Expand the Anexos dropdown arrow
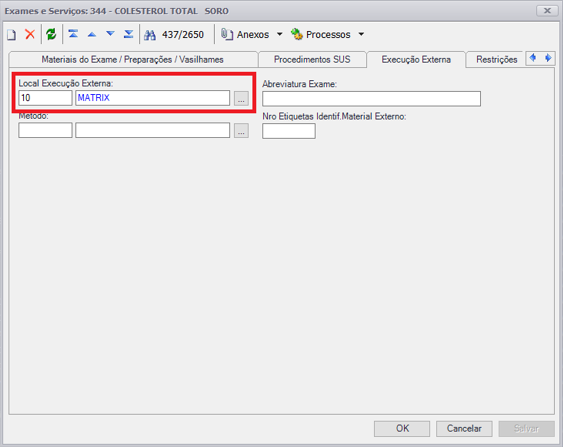 coord(279,34)
